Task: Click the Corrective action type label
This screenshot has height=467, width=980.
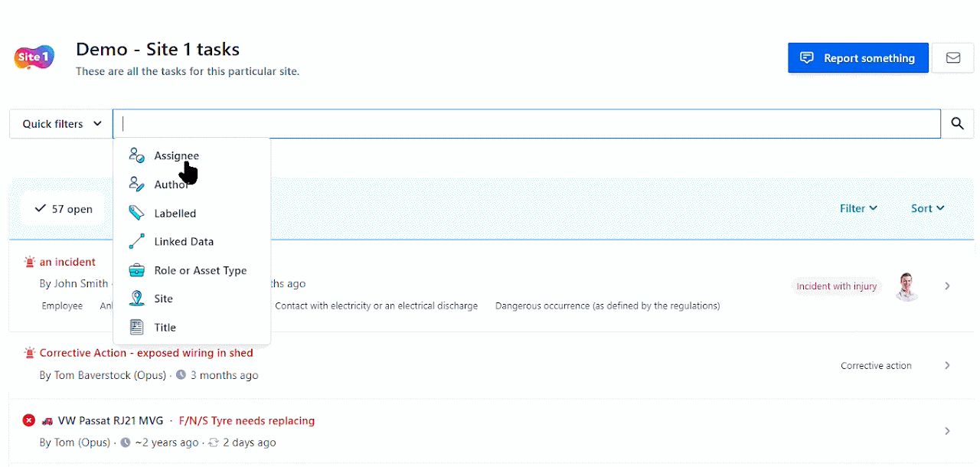Action: click(x=876, y=366)
